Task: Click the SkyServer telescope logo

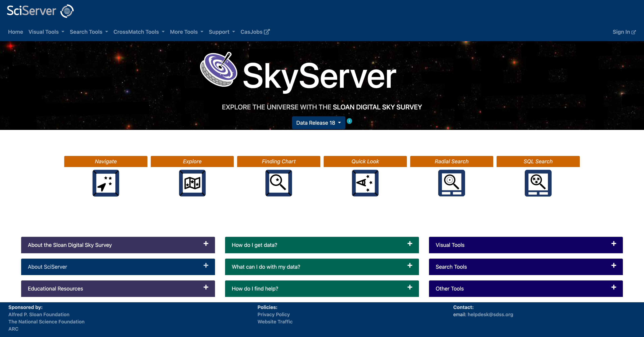Action: click(x=219, y=69)
